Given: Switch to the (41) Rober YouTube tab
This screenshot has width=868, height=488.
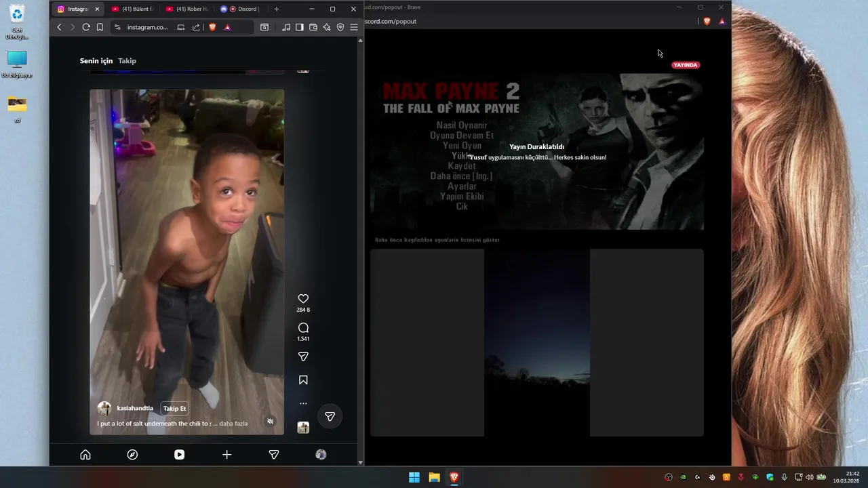Looking at the screenshot, I should point(186,9).
